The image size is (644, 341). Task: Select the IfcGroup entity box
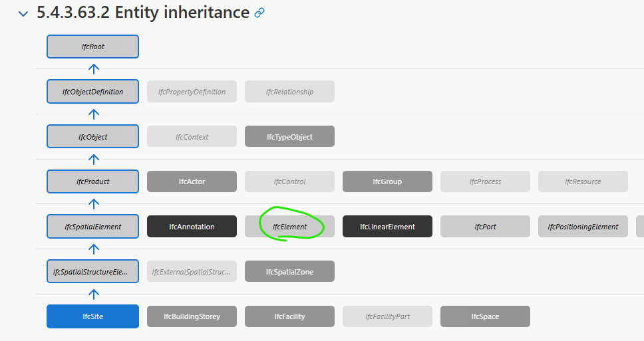[x=387, y=181]
